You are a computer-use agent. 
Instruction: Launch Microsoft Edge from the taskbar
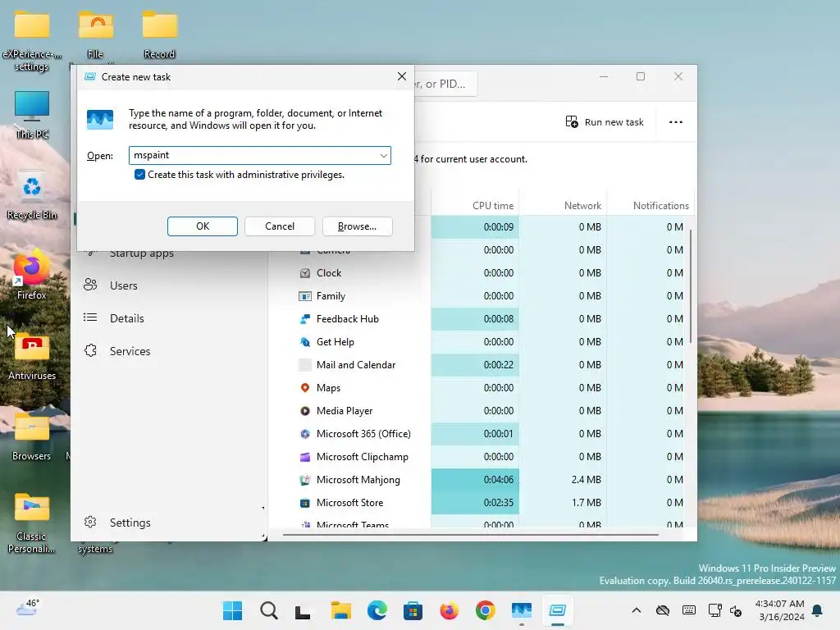pos(377,610)
